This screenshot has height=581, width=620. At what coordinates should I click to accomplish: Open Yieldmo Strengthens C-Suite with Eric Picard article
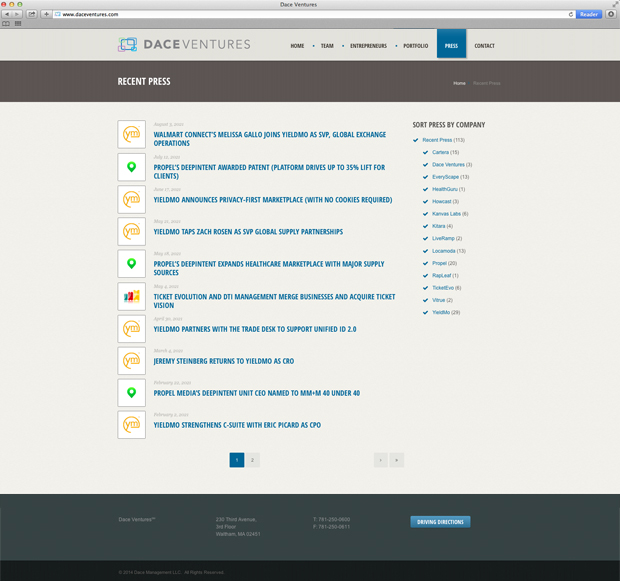[x=237, y=425]
